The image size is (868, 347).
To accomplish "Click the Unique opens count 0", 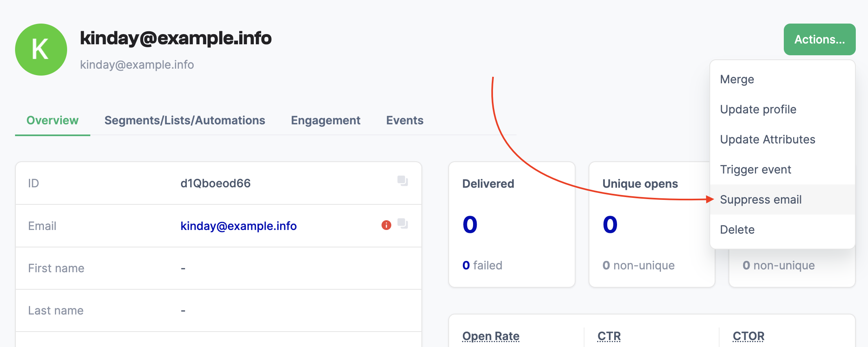I will [x=610, y=225].
